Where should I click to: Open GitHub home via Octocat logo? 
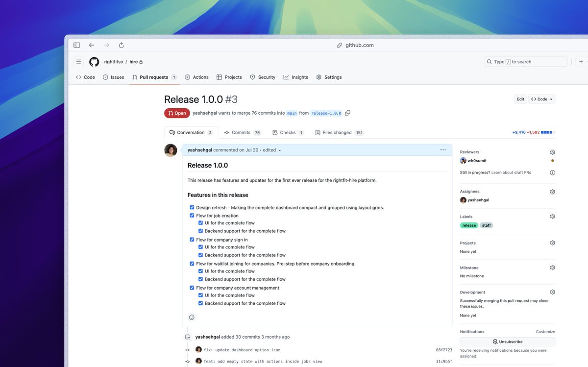[94, 62]
